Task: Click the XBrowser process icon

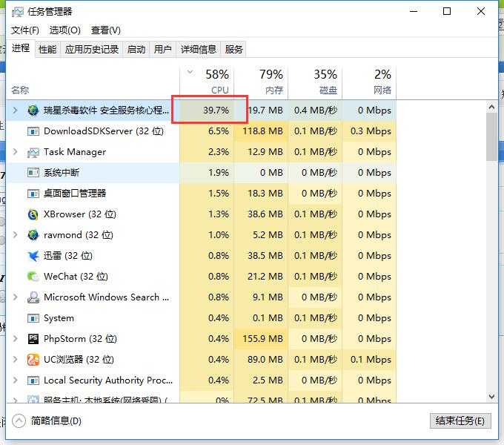Action: coord(33,214)
